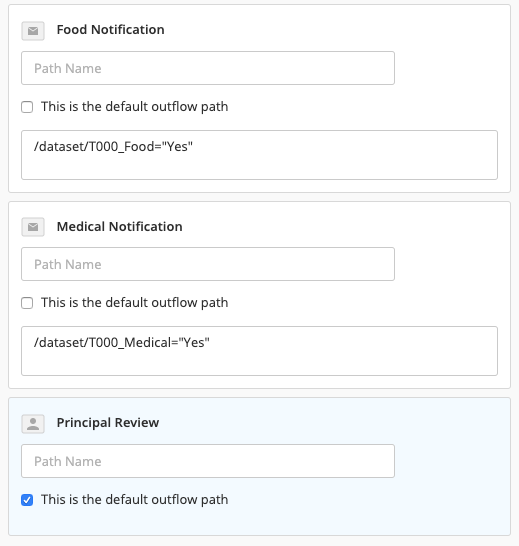Select the Principal Review person icon
This screenshot has height=546, width=519.
(33, 424)
